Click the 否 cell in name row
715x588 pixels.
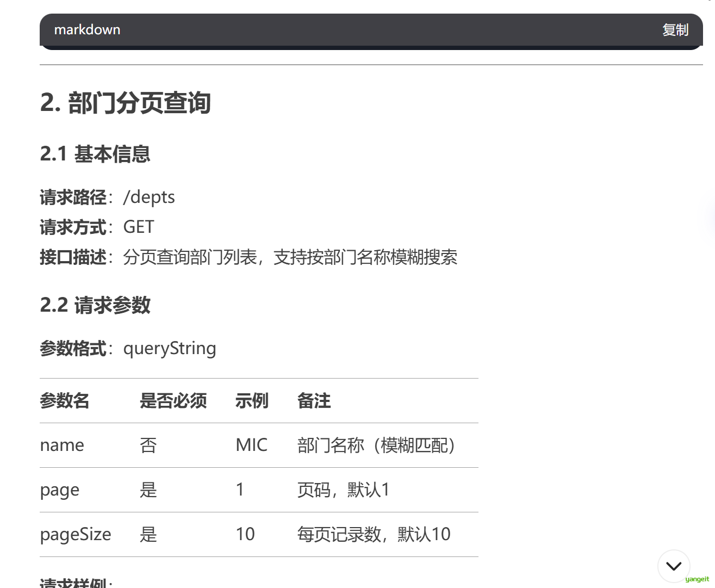click(148, 445)
